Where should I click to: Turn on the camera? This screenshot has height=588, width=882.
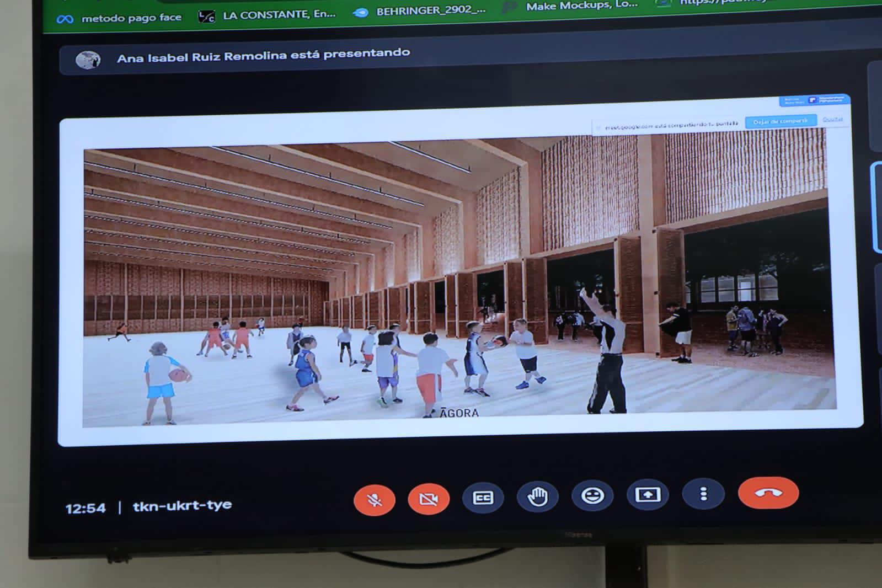tap(429, 499)
